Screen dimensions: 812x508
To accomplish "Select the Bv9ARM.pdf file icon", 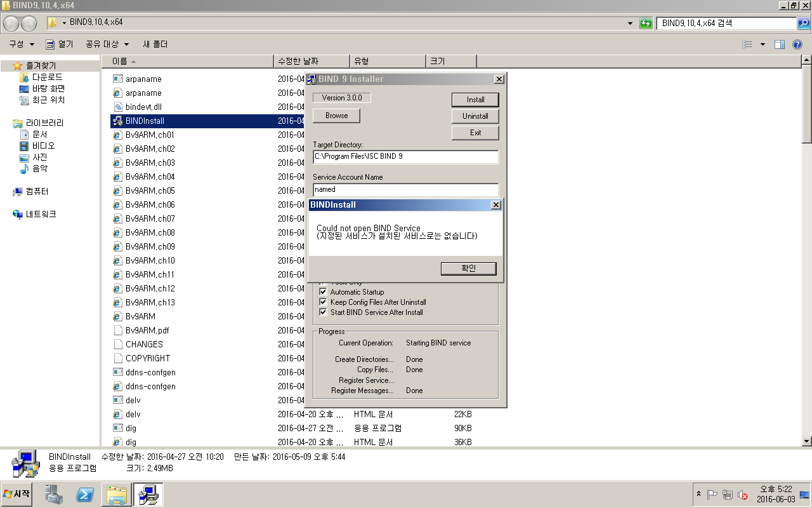I will click(x=117, y=330).
